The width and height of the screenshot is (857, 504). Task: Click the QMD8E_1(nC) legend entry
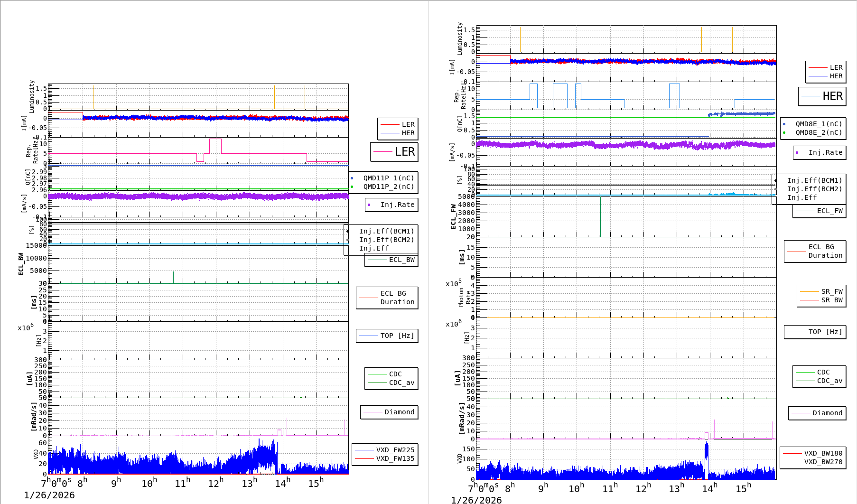coord(818,124)
